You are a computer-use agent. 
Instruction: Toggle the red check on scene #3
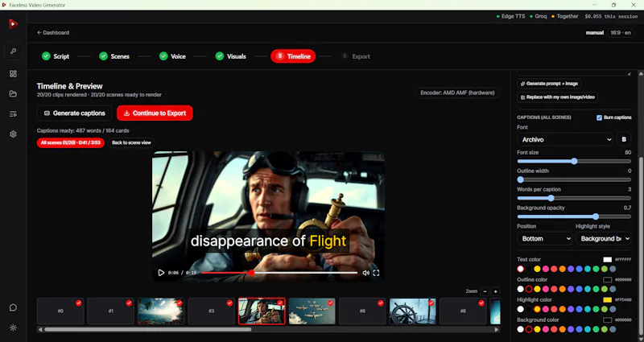coord(229,303)
